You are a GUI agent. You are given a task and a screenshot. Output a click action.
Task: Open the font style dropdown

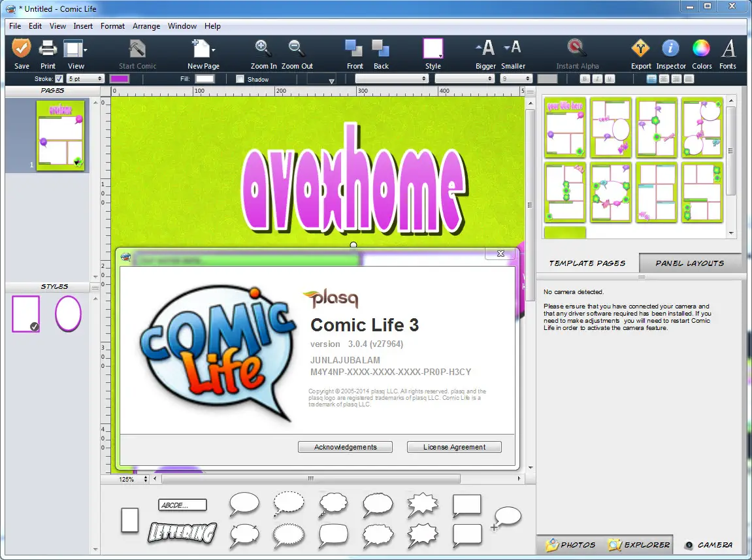point(465,78)
